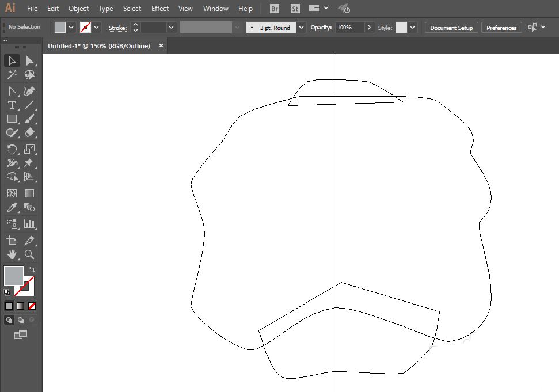Choose the Width/Warp tool
The height and width of the screenshot is (392, 559).
(12, 163)
